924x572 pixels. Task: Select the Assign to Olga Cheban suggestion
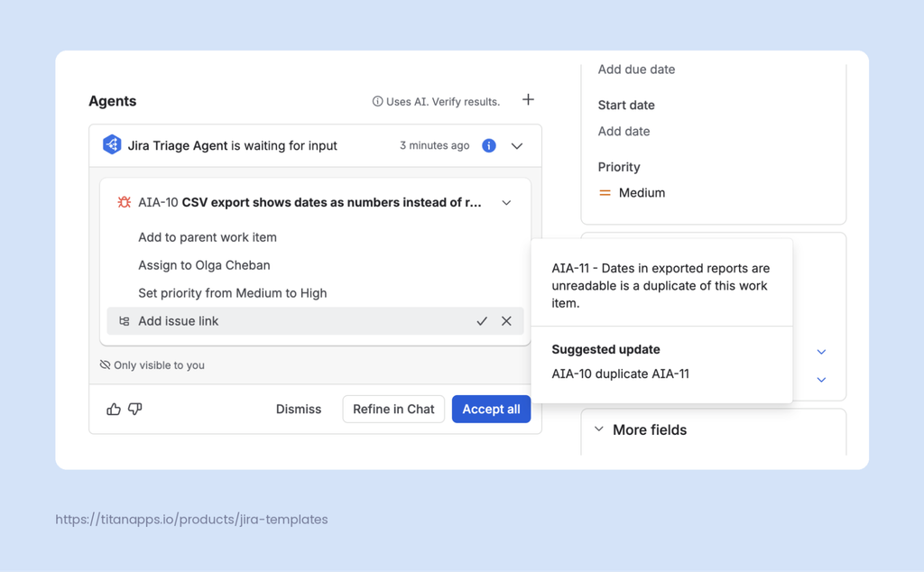(x=204, y=265)
